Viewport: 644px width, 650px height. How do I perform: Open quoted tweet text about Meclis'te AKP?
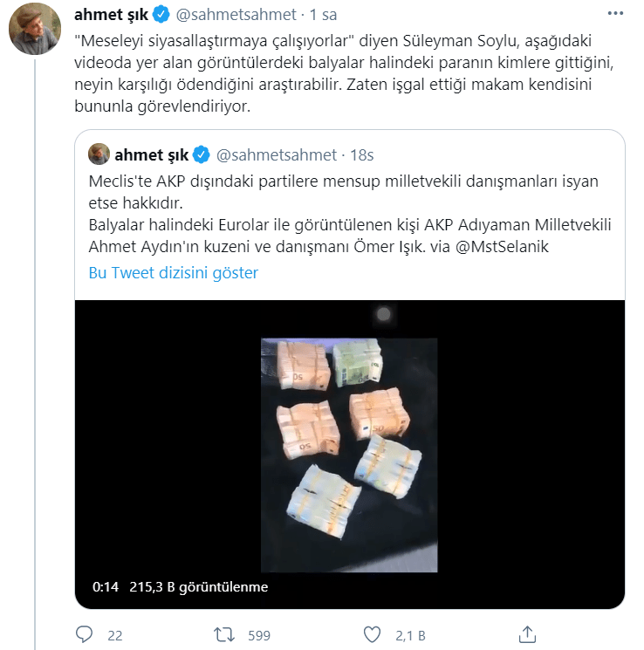(350, 214)
